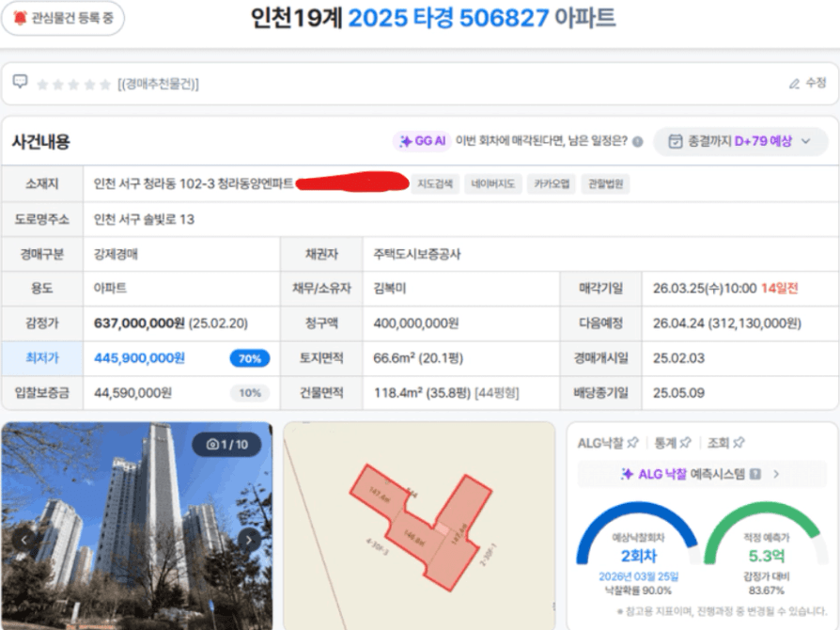
Task: Click the 예상낙찰회차 2회차 gauge
Action: coord(637,548)
